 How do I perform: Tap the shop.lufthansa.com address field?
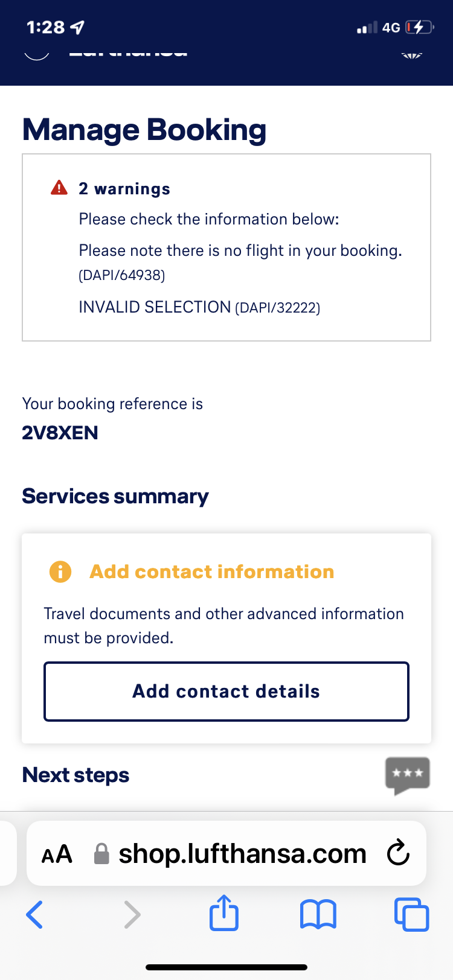[242, 854]
